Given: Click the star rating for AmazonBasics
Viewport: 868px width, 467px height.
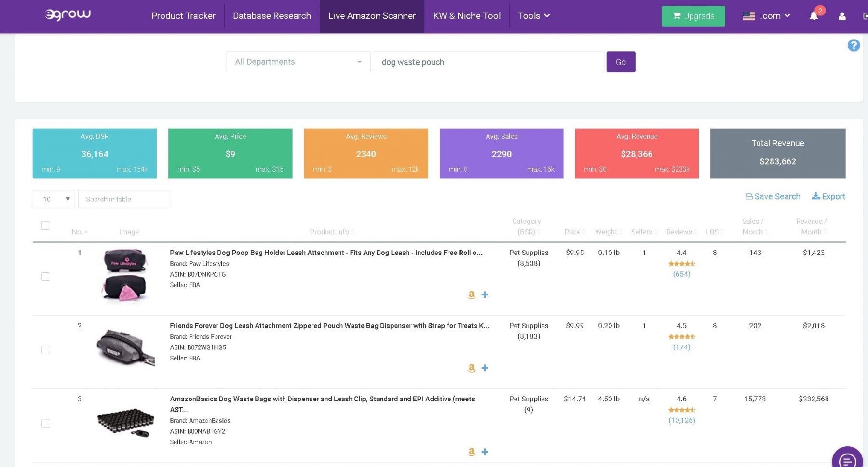Looking at the screenshot, I should pyautogui.click(x=681, y=410).
